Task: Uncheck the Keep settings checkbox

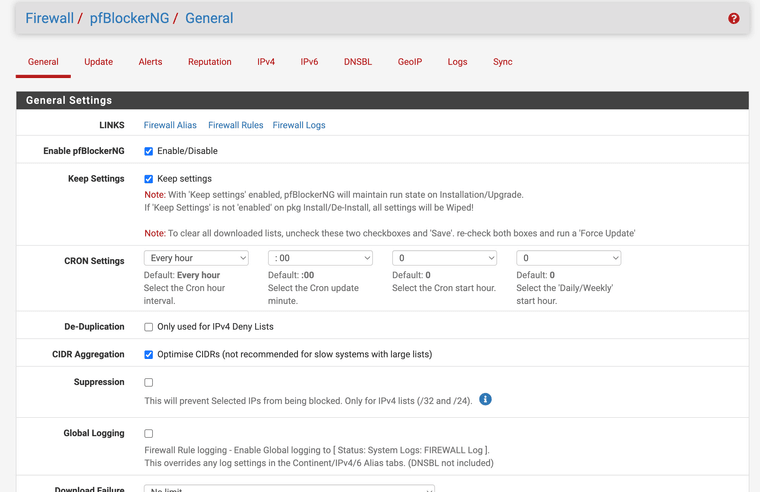Action: pos(148,179)
